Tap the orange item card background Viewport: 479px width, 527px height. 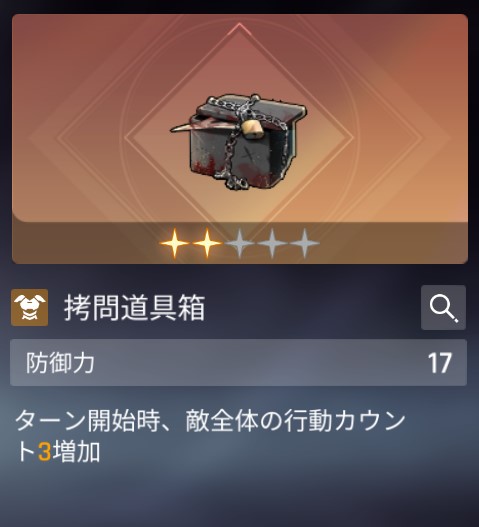240,118
